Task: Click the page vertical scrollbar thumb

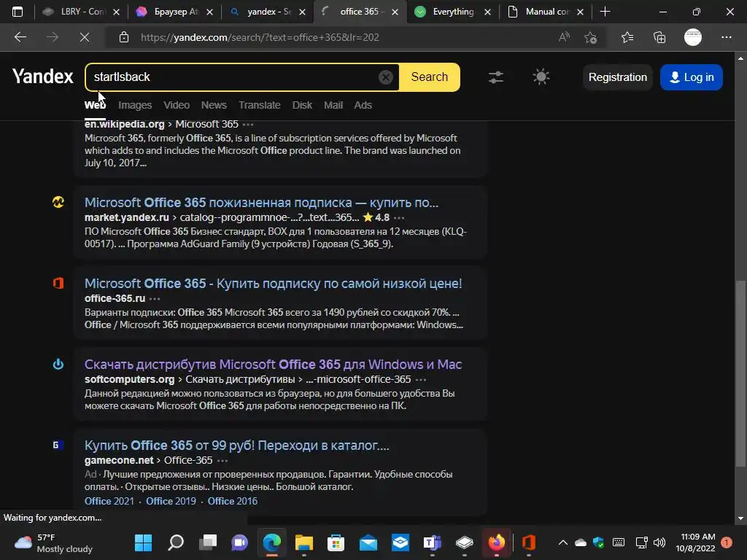Action: click(x=740, y=374)
